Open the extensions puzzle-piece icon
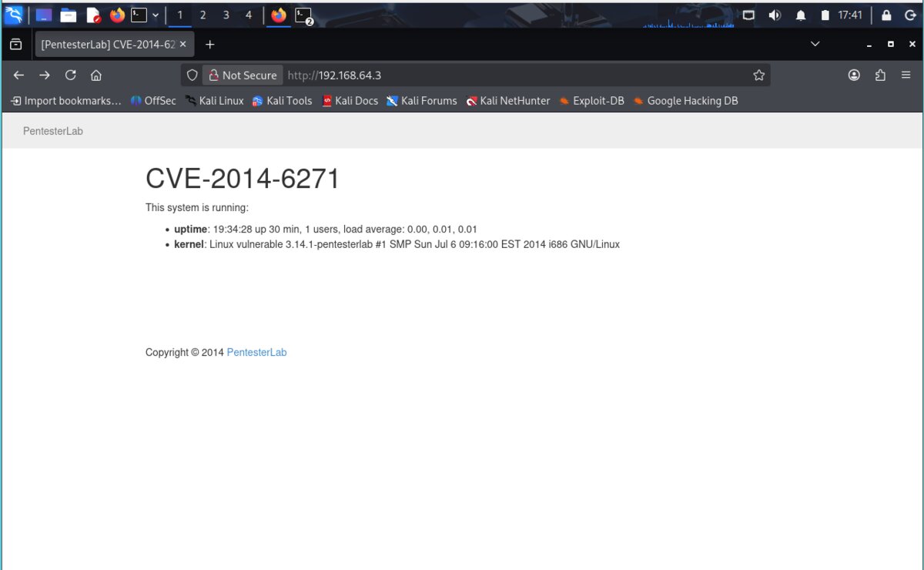Screen dimensions: 924x570 880,75
